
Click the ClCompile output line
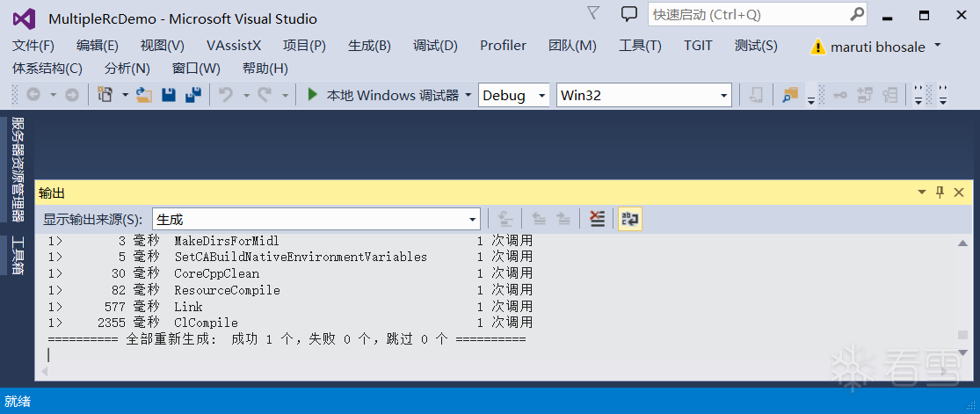291,323
